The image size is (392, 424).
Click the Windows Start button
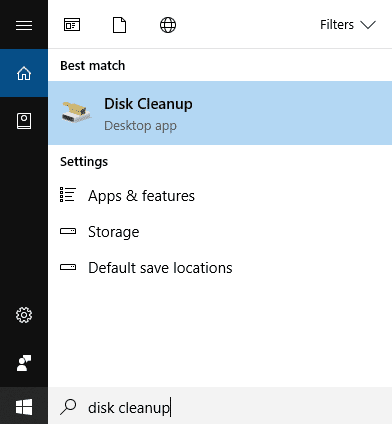click(x=24, y=407)
